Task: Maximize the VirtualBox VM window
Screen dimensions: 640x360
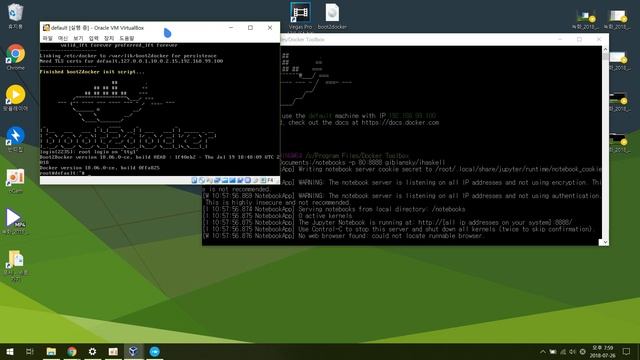Action: click(250, 28)
